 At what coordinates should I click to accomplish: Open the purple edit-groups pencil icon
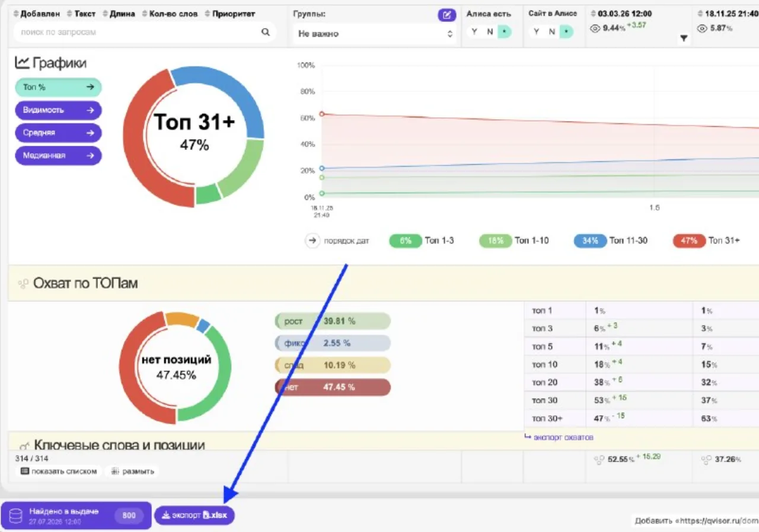tap(447, 15)
